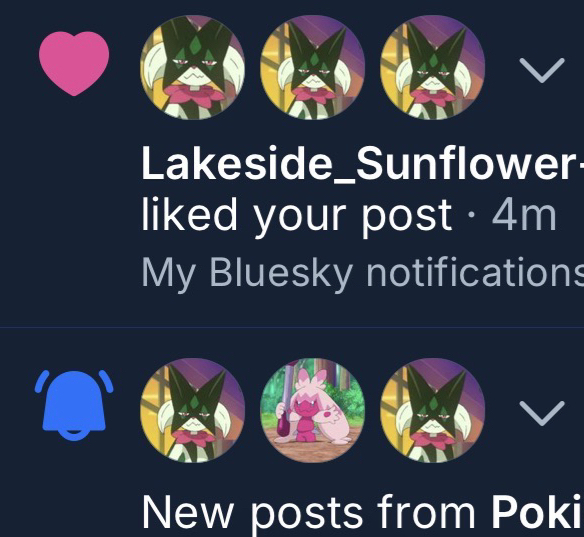Open third avatar in the like notification

[x=432, y=67]
